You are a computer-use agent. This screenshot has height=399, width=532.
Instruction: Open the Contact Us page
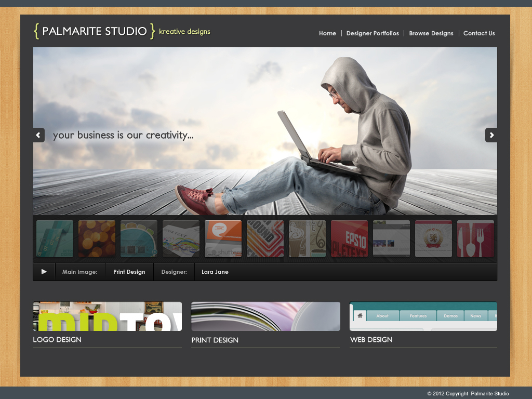[x=479, y=33]
